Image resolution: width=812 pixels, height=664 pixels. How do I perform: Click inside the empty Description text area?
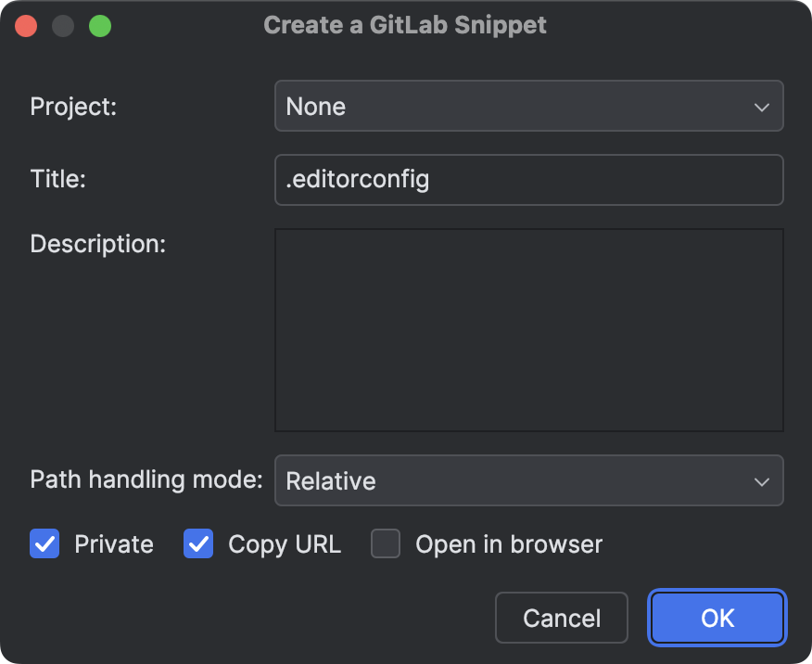[529, 328]
